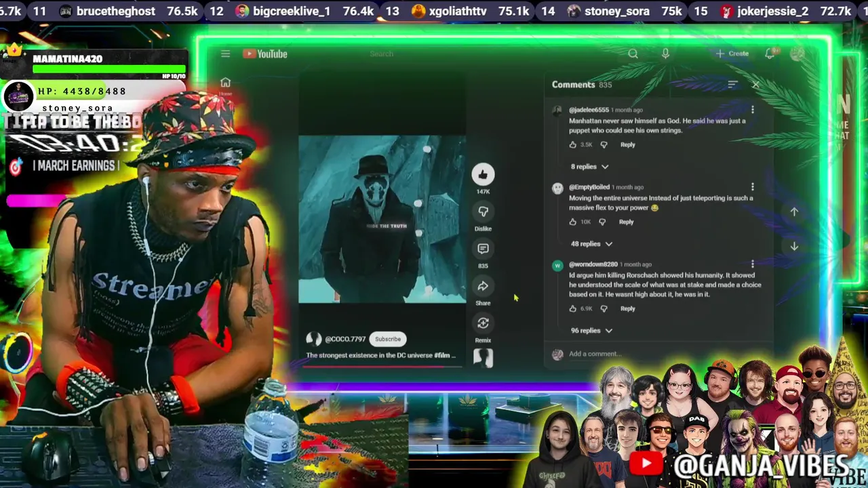Like the Short with thumbs-up button
The height and width of the screenshot is (488, 868).
click(483, 174)
